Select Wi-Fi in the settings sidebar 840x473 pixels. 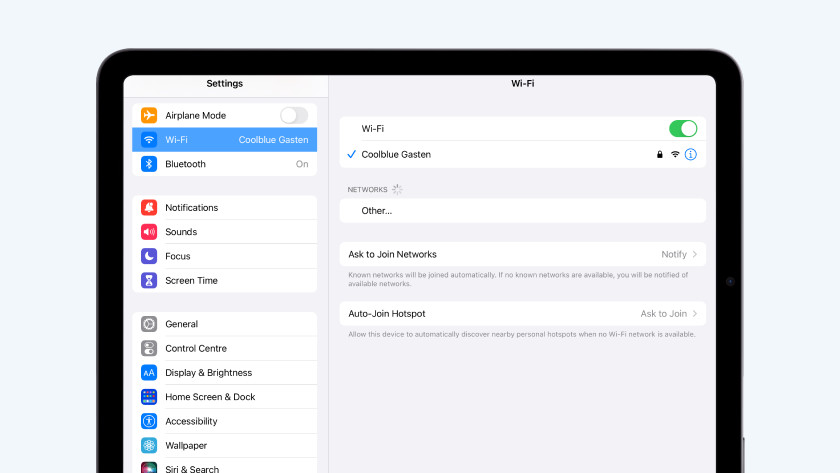[225, 140]
